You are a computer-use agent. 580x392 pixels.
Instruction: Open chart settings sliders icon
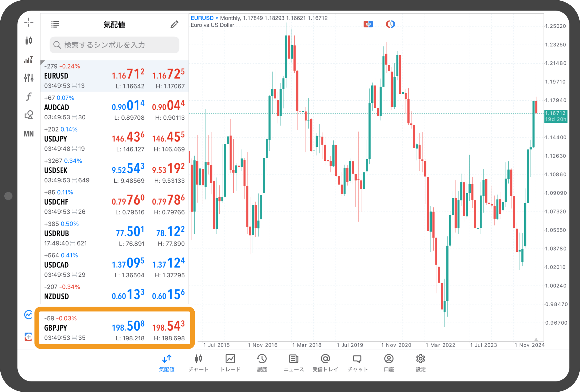point(29,78)
